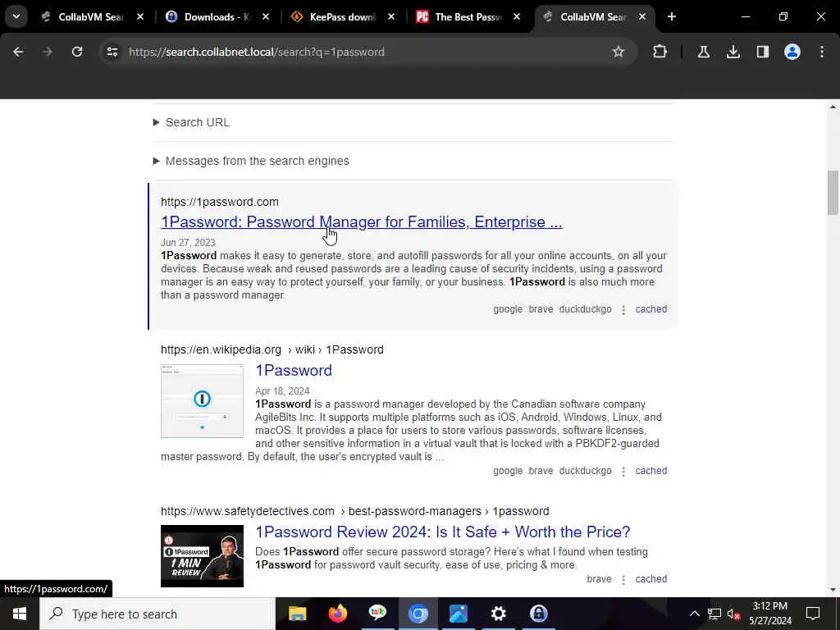
Task: Open more options dots for 1password.com result
Action: point(623,310)
